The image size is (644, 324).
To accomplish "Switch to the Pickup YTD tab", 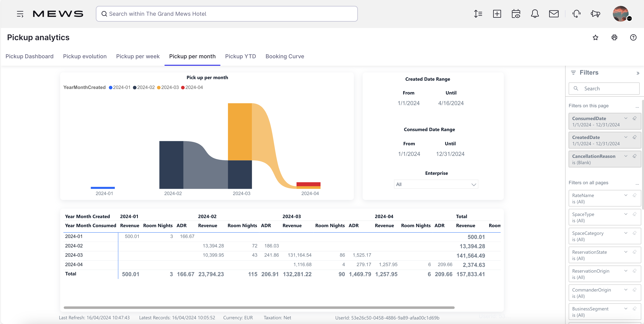I will coord(240,56).
